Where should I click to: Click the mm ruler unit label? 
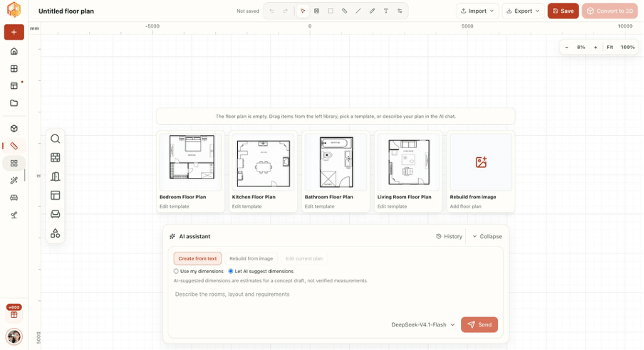point(34,28)
